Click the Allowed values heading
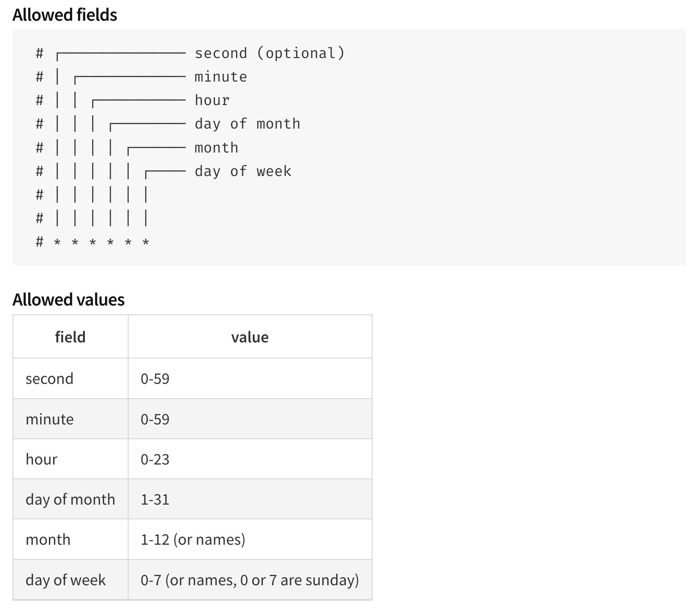700x612 pixels. point(68,300)
